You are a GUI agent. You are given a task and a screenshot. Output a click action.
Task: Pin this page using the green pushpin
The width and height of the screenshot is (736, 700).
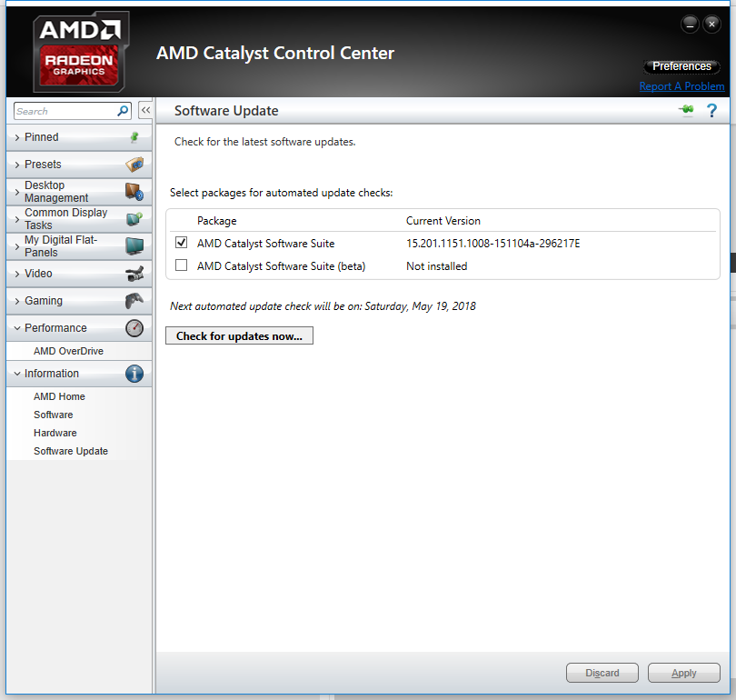click(686, 110)
